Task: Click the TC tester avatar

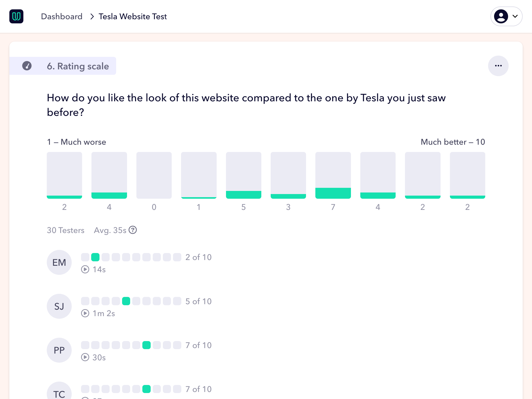Action: (59, 392)
